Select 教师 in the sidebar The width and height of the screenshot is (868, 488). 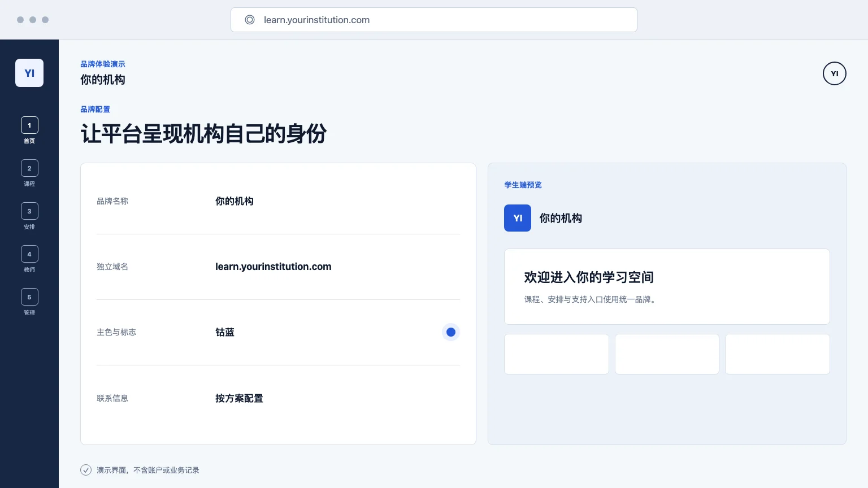click(29, 259)
